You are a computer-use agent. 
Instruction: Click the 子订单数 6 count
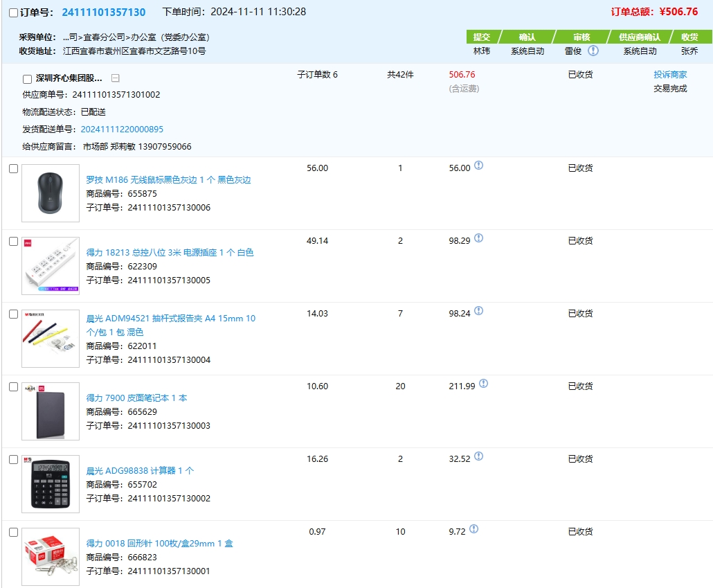(318, 75)
